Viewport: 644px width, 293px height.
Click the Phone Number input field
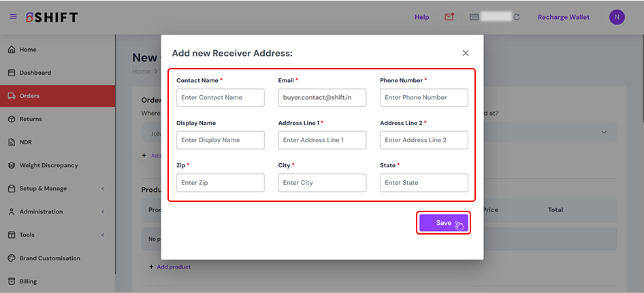point(423,97)
